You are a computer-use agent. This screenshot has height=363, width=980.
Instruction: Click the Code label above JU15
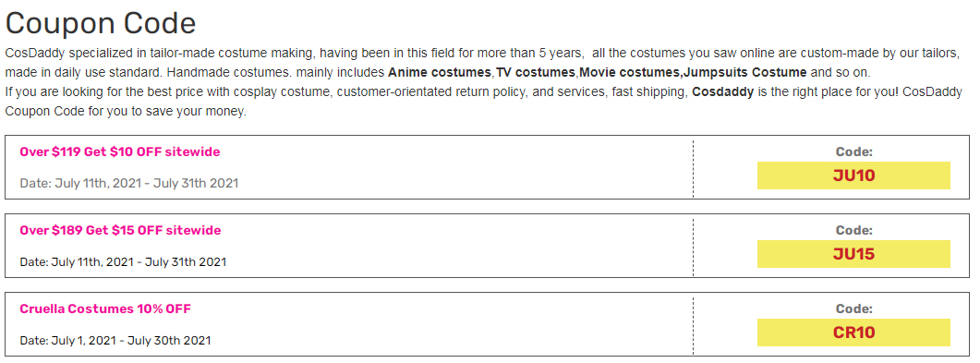pos(853,231)
